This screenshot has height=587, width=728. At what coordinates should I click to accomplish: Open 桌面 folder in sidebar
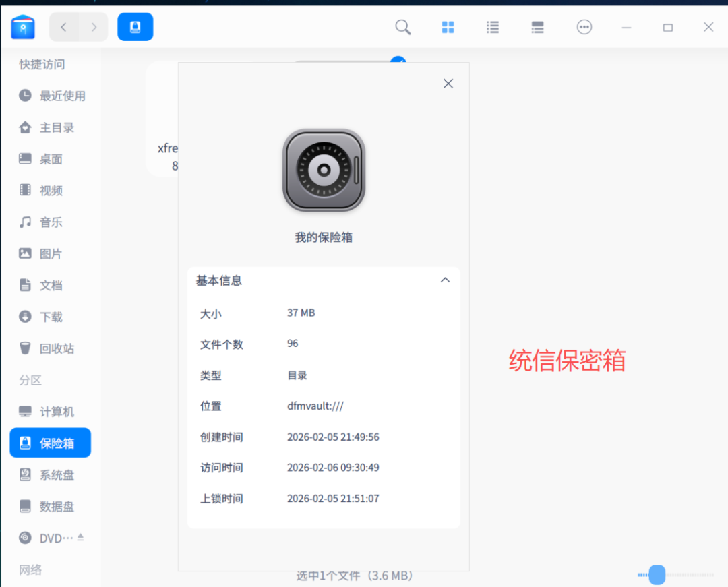click(x=51, y=158)
